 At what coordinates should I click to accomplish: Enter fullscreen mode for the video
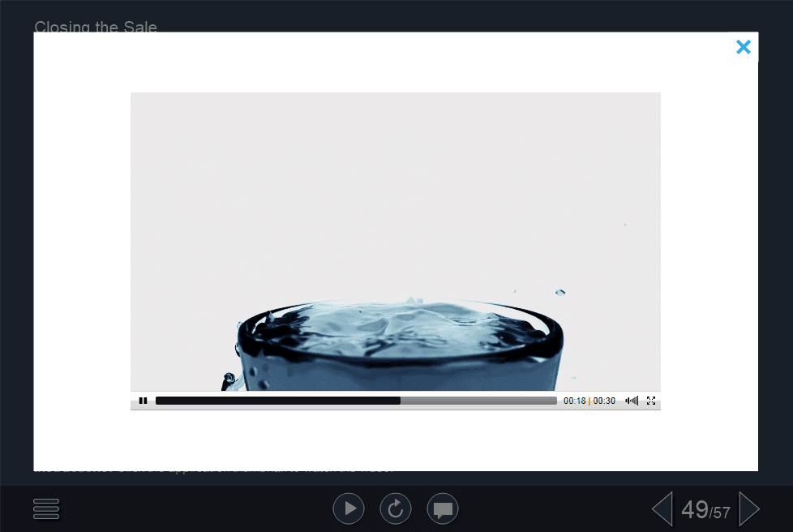pyautogui.click(x=651, y=401)
